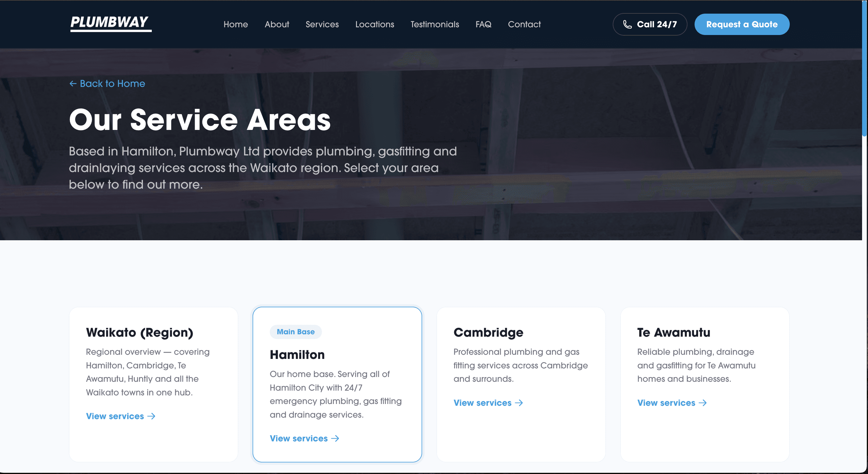This screenshot has width=868, height=474.
Task: Open View services for Hamilton
Action: coord(304,439)
